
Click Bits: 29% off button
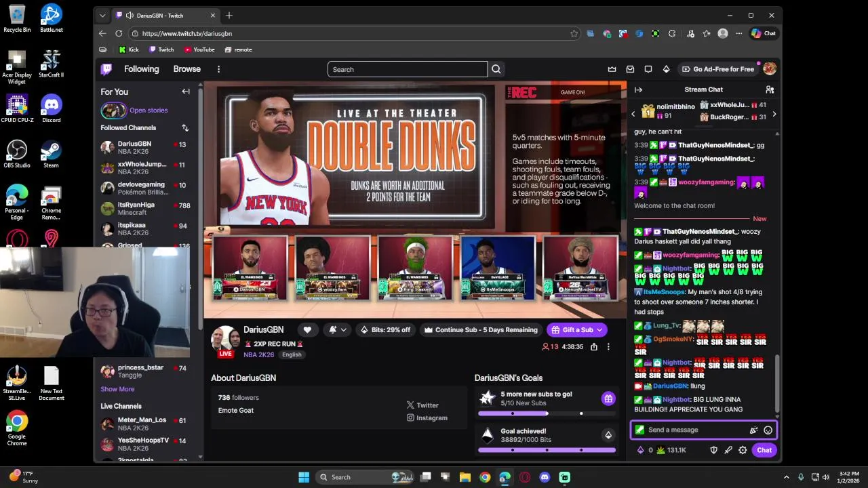385,330
